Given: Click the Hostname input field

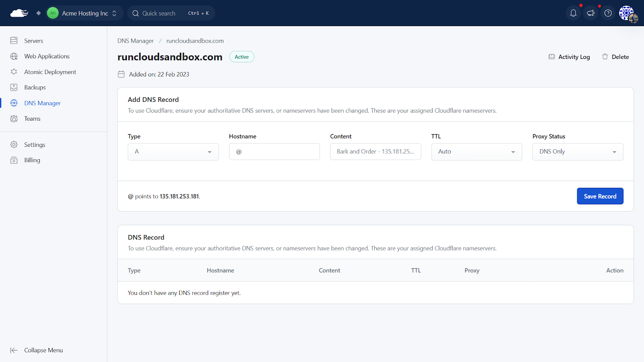Looking at the screenshot, I should (x=275, y=152).
